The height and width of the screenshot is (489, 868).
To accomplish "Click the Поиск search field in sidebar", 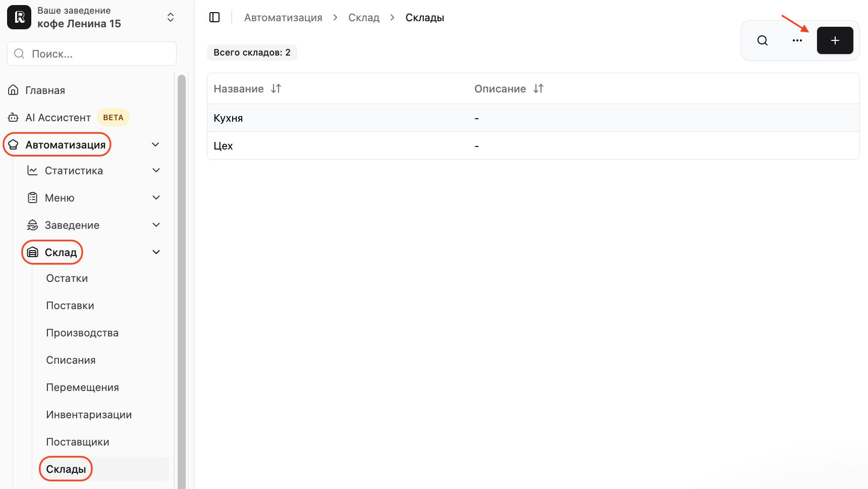I will click(92, 54).
